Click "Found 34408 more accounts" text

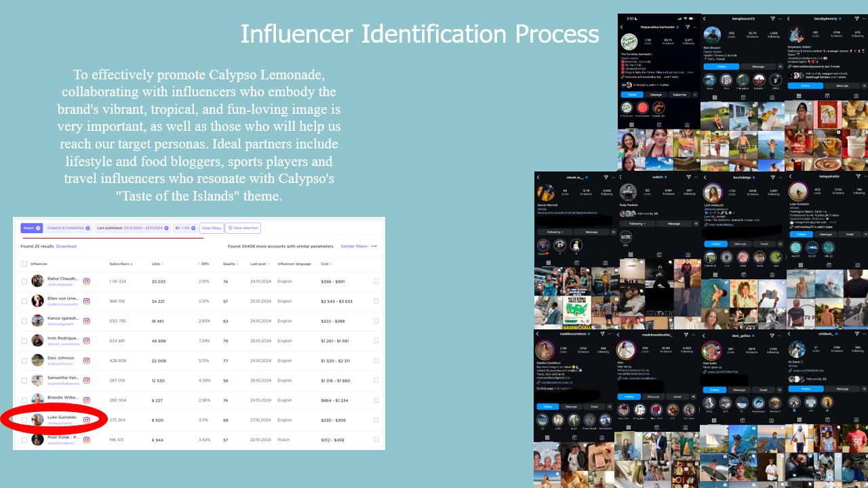click(x=281, y=246)
